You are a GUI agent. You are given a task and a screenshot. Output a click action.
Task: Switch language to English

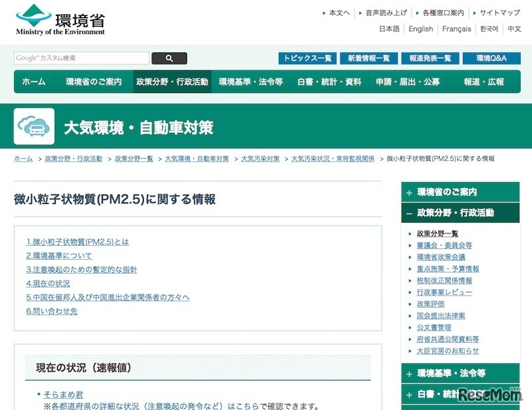click(x=421, y=29)
